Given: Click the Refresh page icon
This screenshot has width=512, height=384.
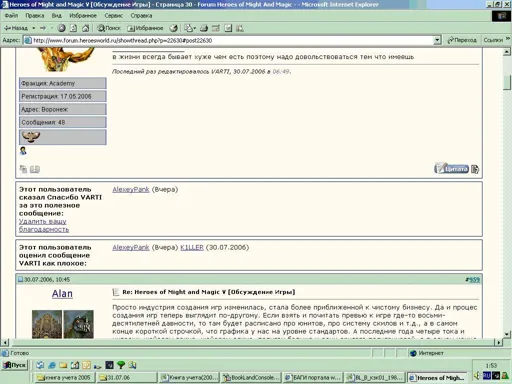Looking at the screenshot, I should (x=73, y=28).
